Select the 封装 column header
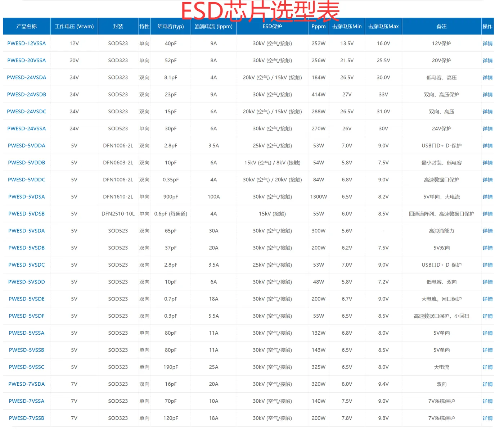The width and height of the screenshot is (504, 430). [118, 26]
